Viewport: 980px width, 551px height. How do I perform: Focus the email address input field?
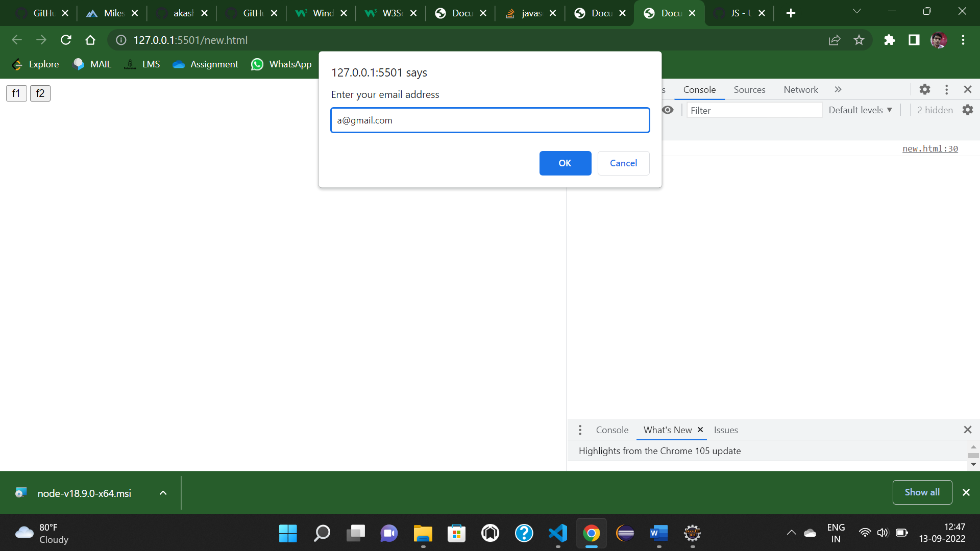tap(490, 120)
